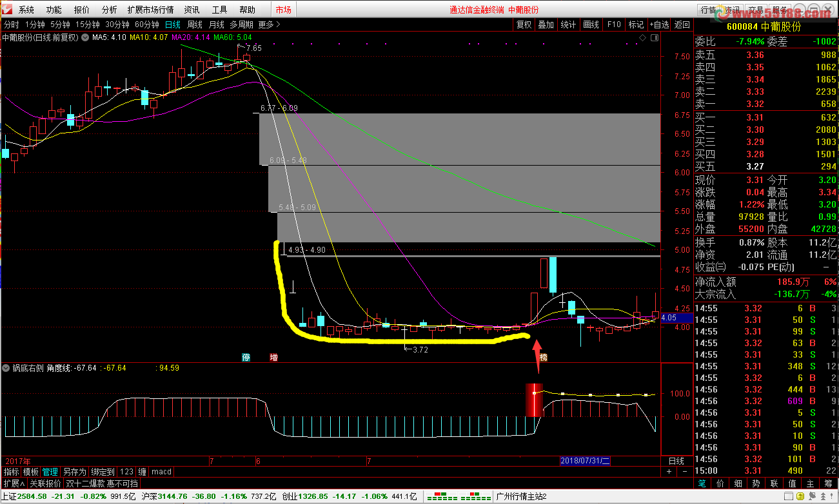839x504 pixels.
Task: Switch to 月线 monthly period
Action: point(216,24)
